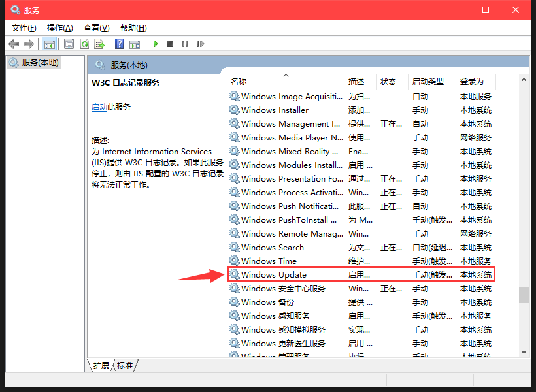Screen dimensions: 536x392
Task: Open the 帮助(H) menu
Action: pos(133,28)
